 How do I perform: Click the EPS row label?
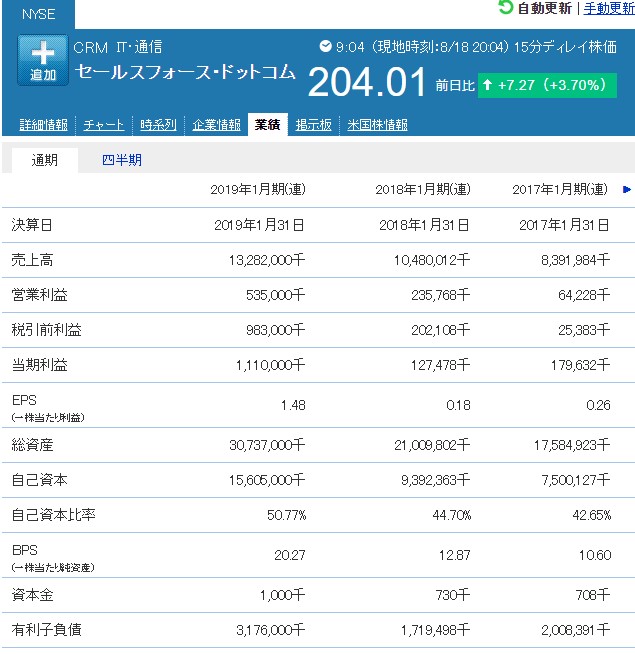24,400
